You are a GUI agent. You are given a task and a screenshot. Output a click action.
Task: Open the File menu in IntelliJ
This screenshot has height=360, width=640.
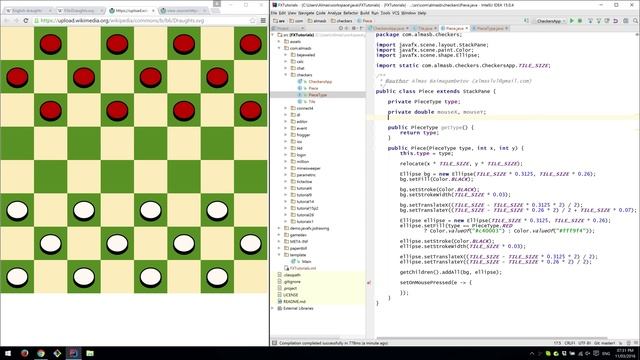(274, 13)
